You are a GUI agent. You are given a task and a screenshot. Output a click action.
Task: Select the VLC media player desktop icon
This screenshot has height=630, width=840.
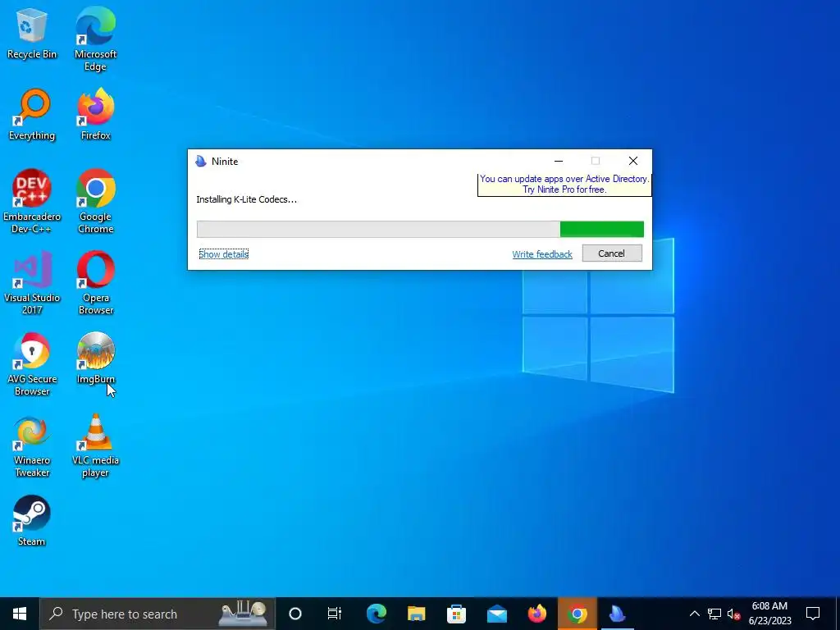point(95,445)
